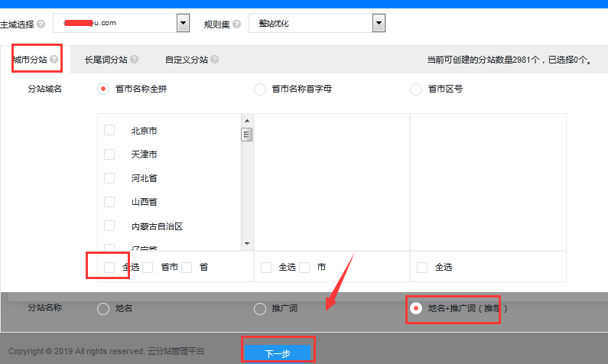
Task: Select 省市名称首字母 radio option
Action: click(x=259, y=89)
